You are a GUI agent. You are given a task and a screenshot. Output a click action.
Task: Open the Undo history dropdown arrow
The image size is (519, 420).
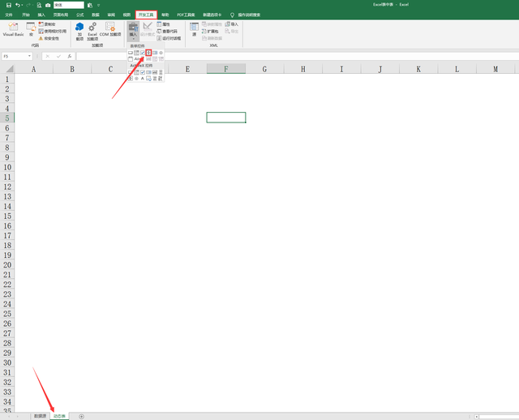(22, 5)
